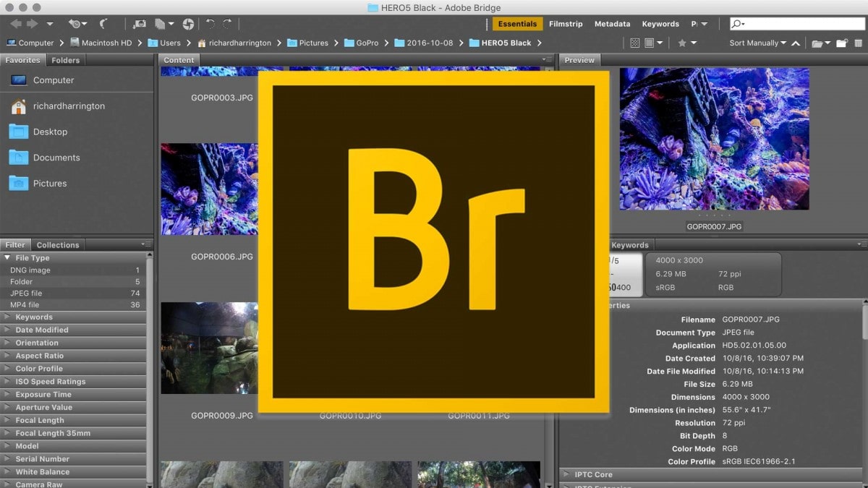Select the GOPR0007.JPG preview thumbnail

(x=713, y=140)
